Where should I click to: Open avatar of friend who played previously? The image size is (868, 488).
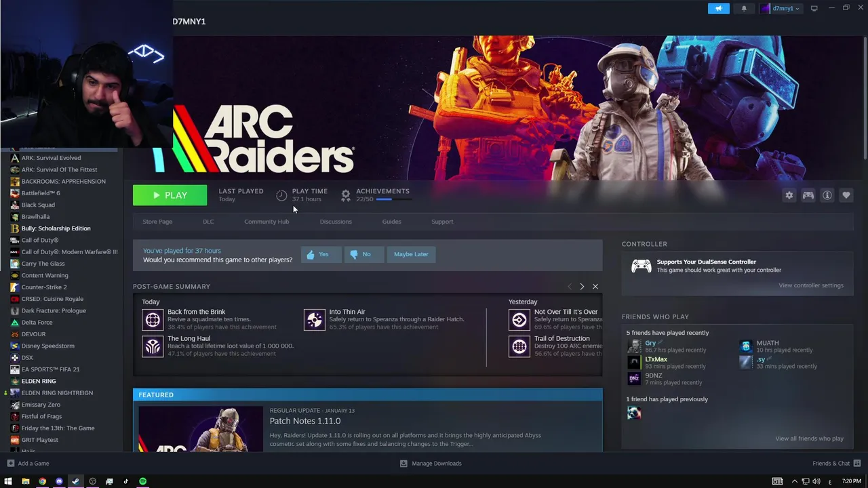pyautogui.click(x=634, y=413)
